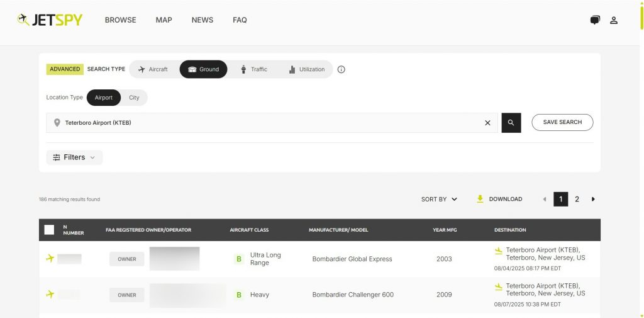Click the JetSpy logo

pos(50,20)
